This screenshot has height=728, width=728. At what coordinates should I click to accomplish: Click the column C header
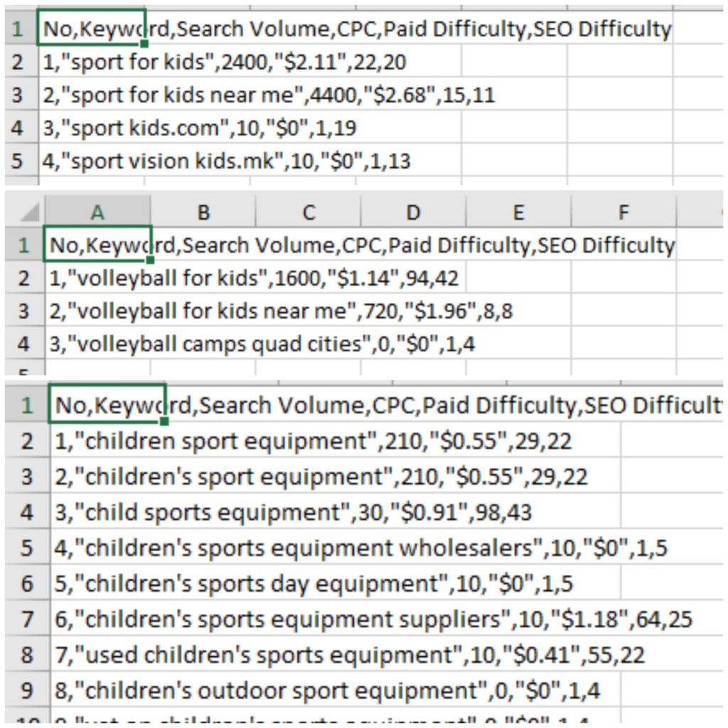click(x=308, y=212)
